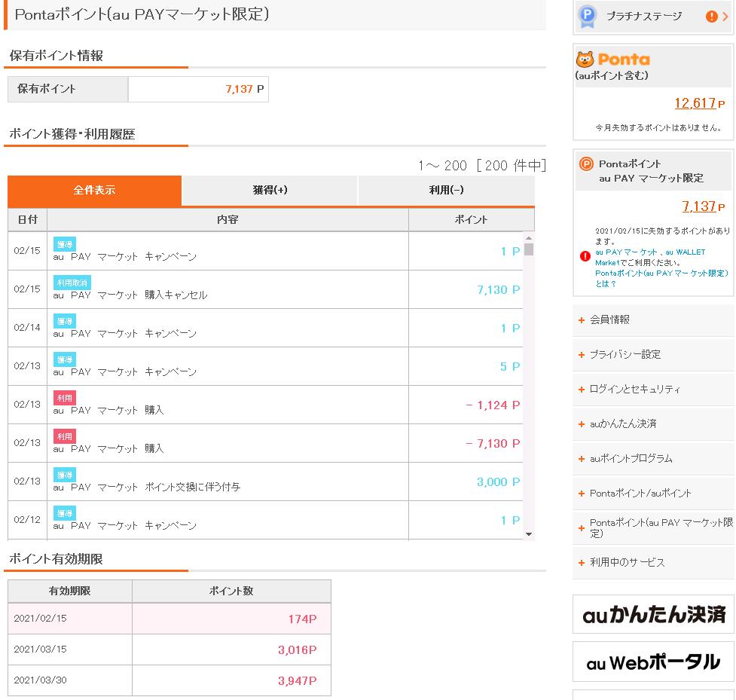Open Pontaポイント(au PAY マーケット限定)とは？ link
The height and width of the screenshot is (700, 736).
(661, 278)
